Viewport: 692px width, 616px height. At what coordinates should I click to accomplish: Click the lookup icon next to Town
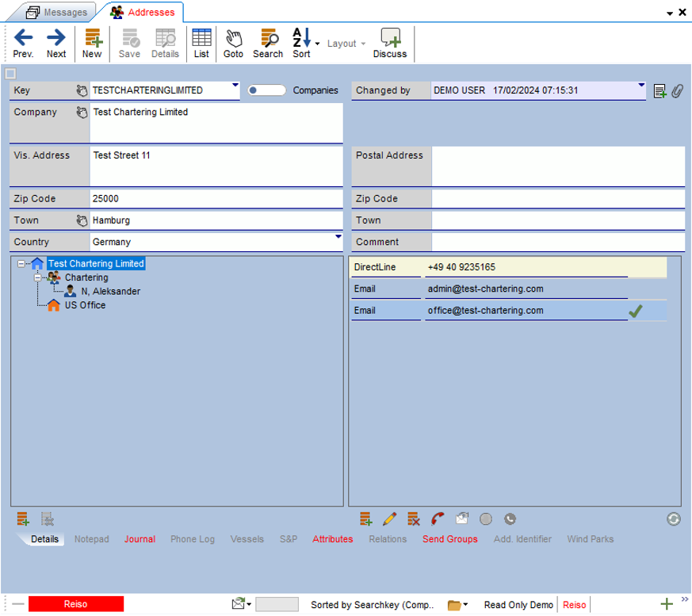pyautogui.click(x=82, y=220)
